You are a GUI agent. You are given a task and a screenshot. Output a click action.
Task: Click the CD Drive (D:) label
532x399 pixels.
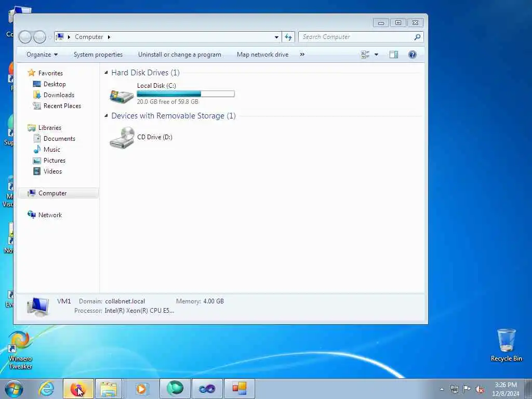(155, 137)
